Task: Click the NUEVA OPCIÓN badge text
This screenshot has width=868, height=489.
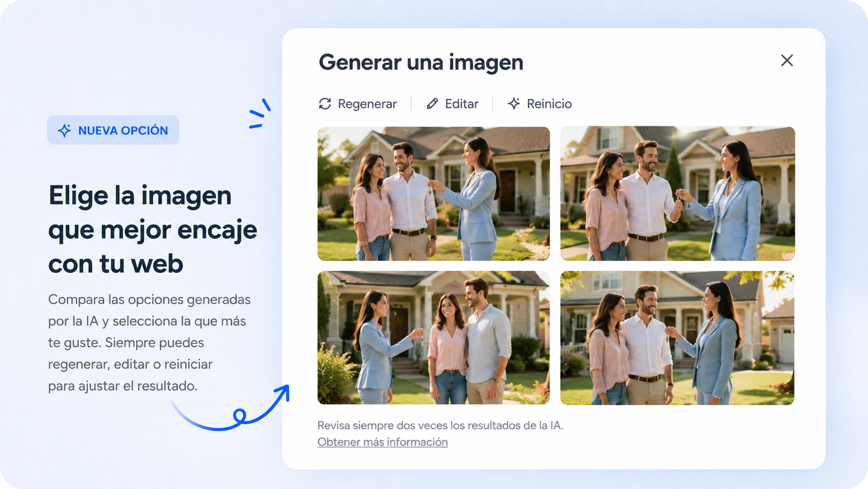Action: point(123,130)
